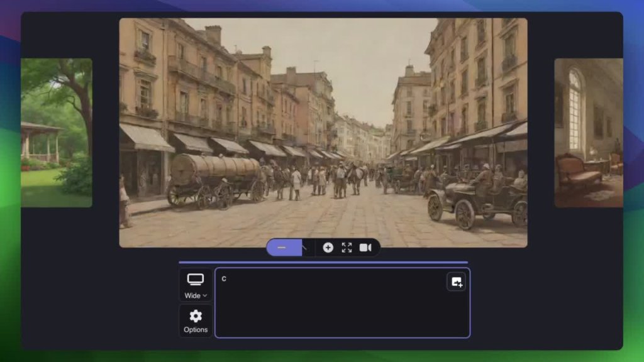Click the monitor icon above Wide
The width and height of the screenshot is (644, 362).
pyautogui.click(x=196, y=280)
